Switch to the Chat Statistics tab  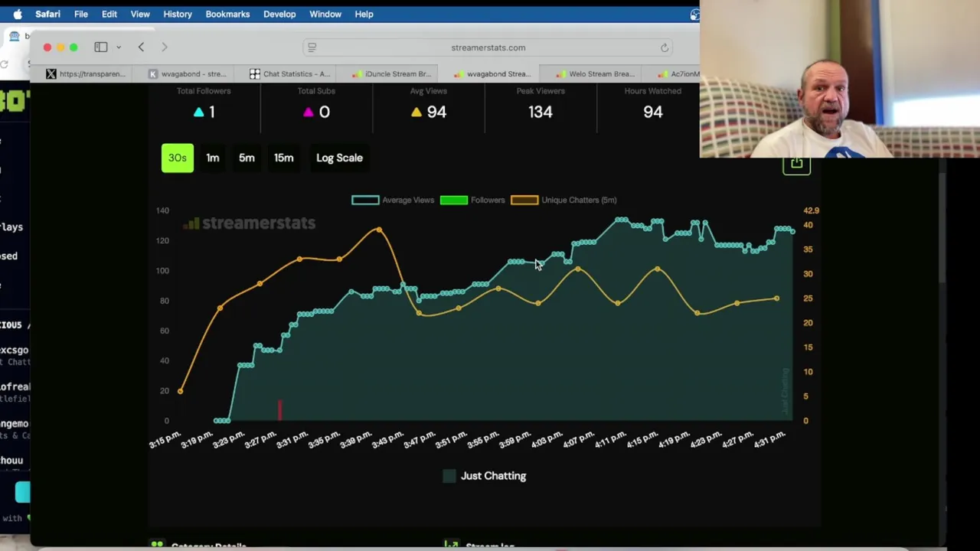289,73
